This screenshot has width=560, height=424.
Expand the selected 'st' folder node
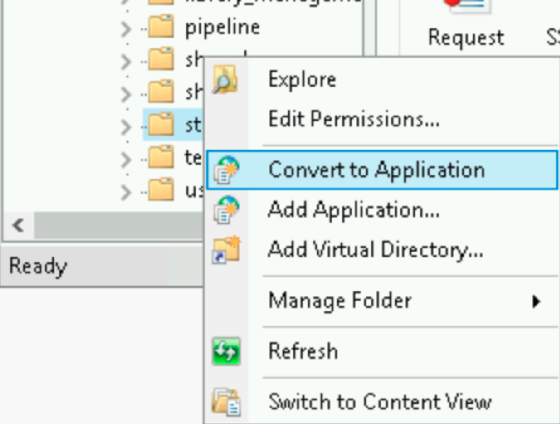[x=126, y=127]
